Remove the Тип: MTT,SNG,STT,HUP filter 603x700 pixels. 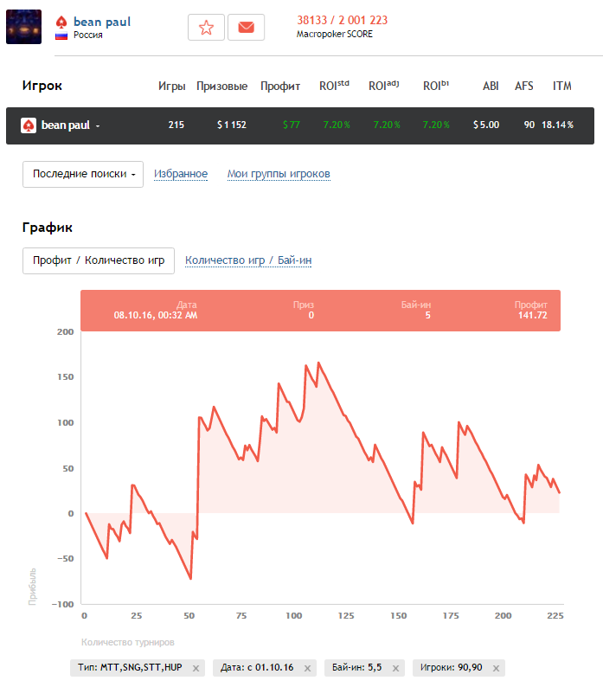click(196, 668)
